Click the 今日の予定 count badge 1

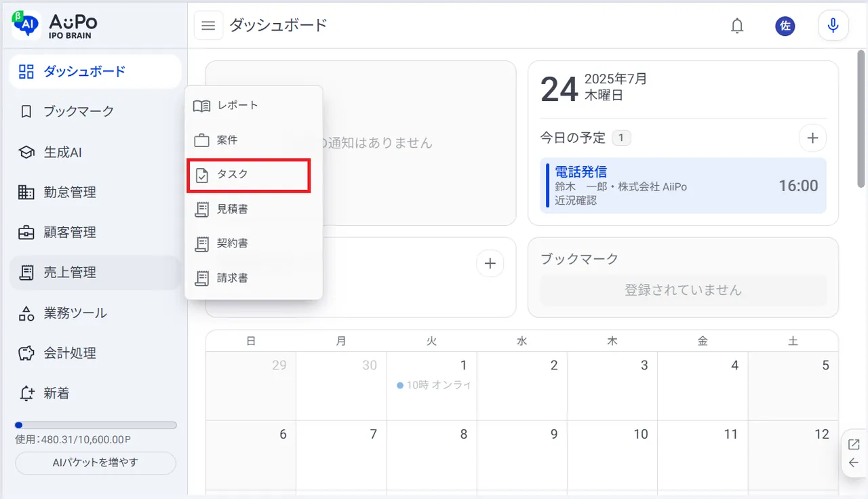tap(621, 138)
